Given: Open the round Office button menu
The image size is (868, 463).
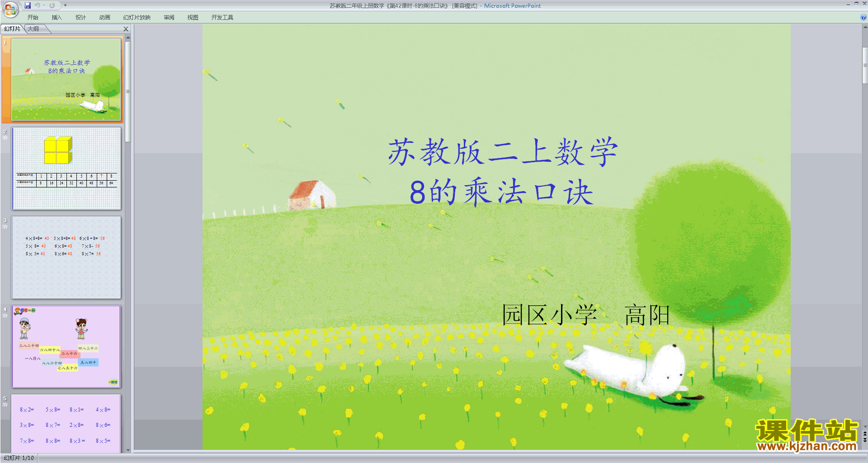Looking at the screenshot, I should coord(10,9).
